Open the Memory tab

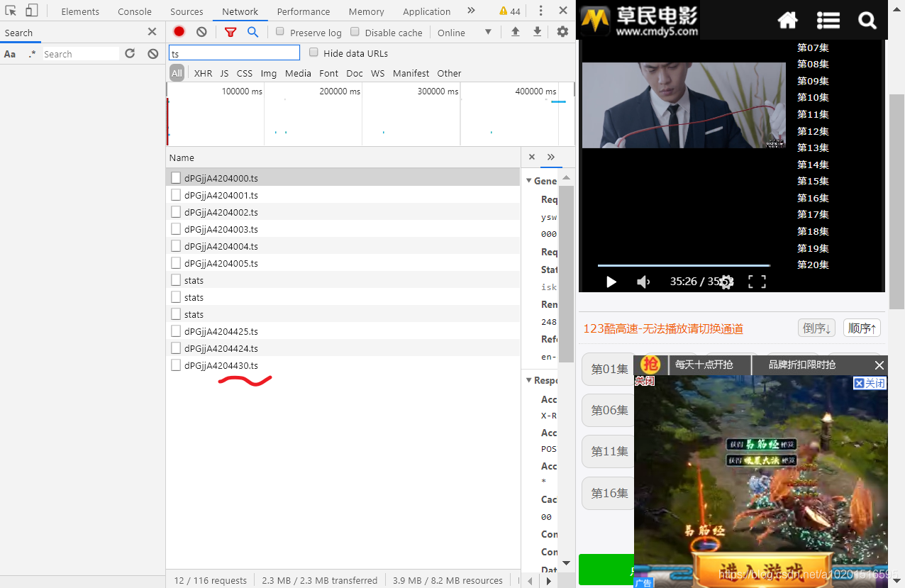366,11
